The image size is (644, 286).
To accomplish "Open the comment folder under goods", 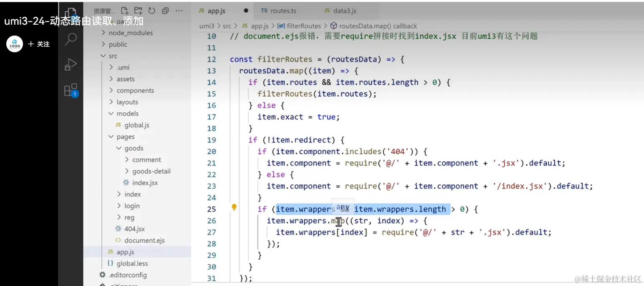I will (x=146, y=160).
